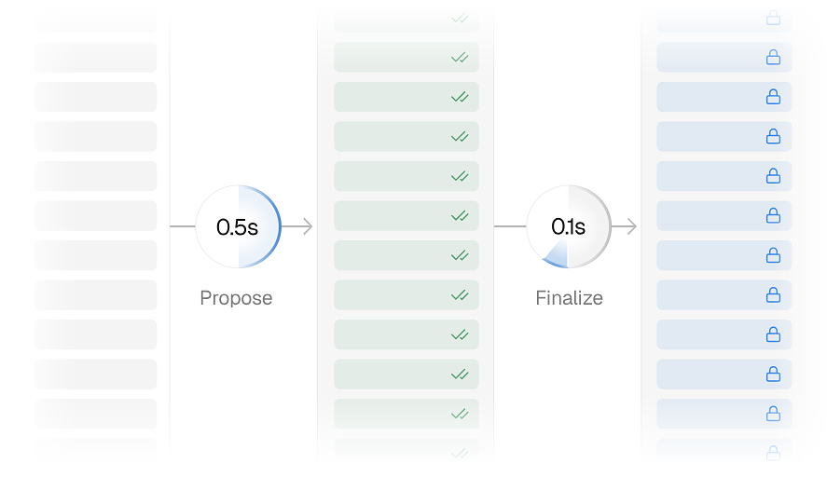Click the "Finalize" label text
This screenshot has height=504, width=827.
point(569,298)
